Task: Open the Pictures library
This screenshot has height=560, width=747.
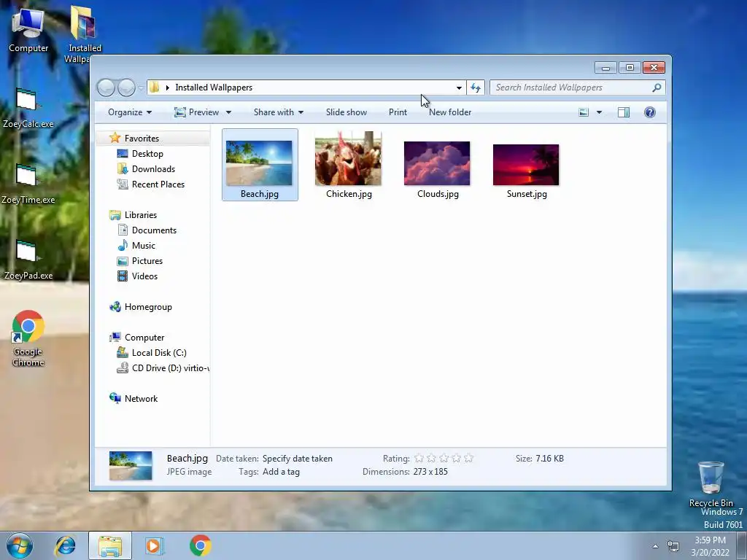Action: coord(147,261)
